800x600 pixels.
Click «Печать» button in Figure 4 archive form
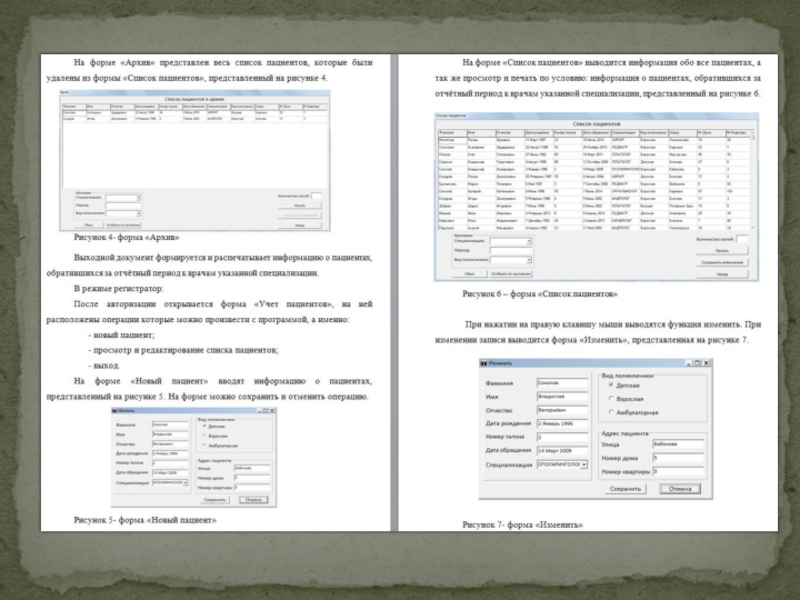click(299, 205)
